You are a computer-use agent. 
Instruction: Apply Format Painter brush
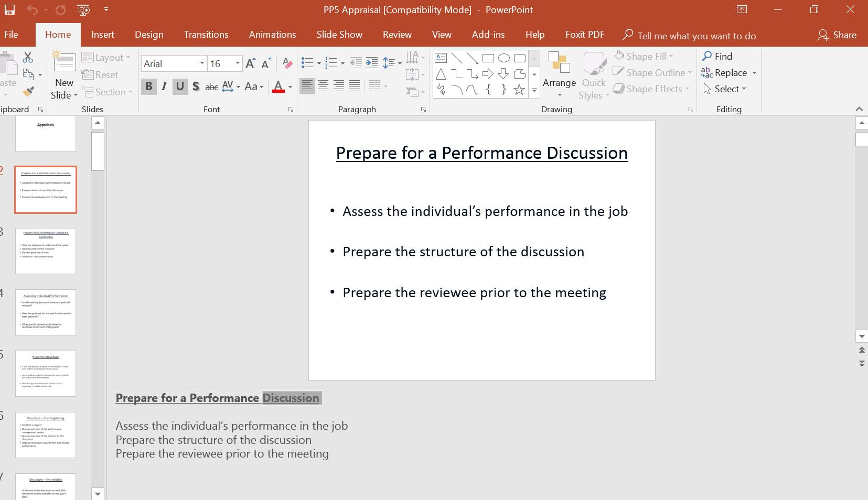28,92
